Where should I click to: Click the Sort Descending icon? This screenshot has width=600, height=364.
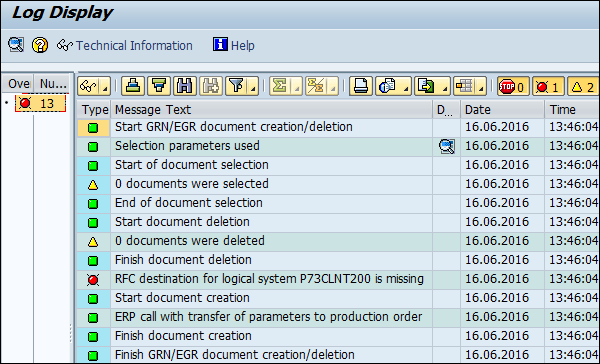(159, 86)
